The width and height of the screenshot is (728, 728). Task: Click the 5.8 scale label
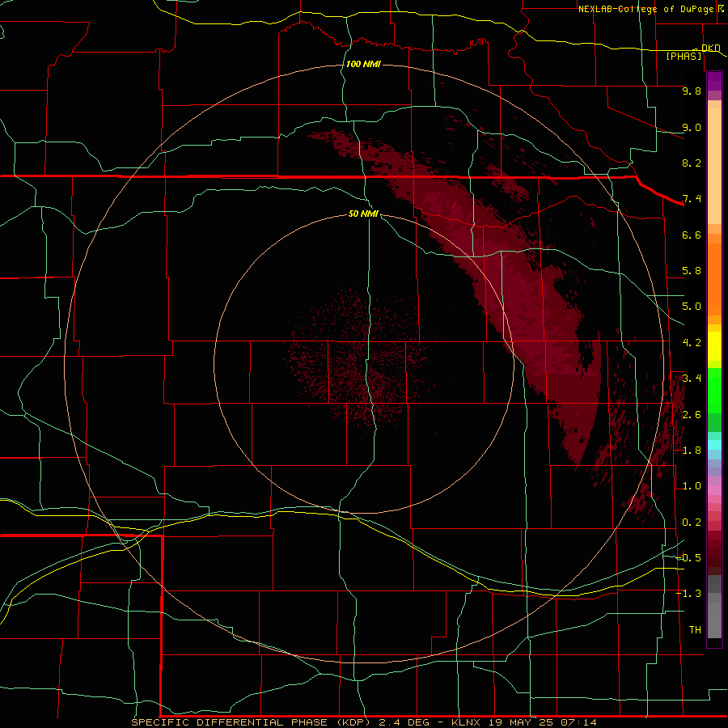point(692,271)
